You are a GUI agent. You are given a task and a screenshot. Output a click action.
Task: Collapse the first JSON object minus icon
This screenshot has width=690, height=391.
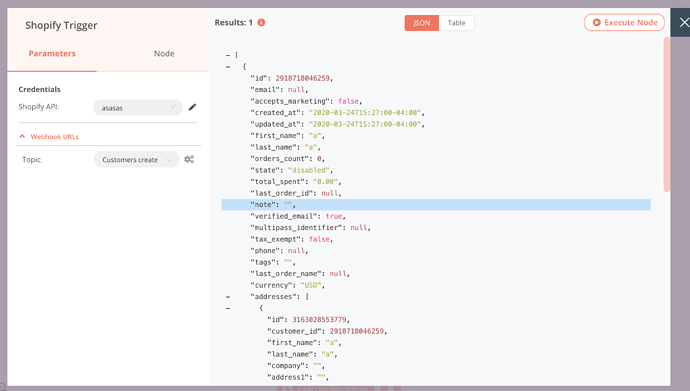click(x=228, y=67)
